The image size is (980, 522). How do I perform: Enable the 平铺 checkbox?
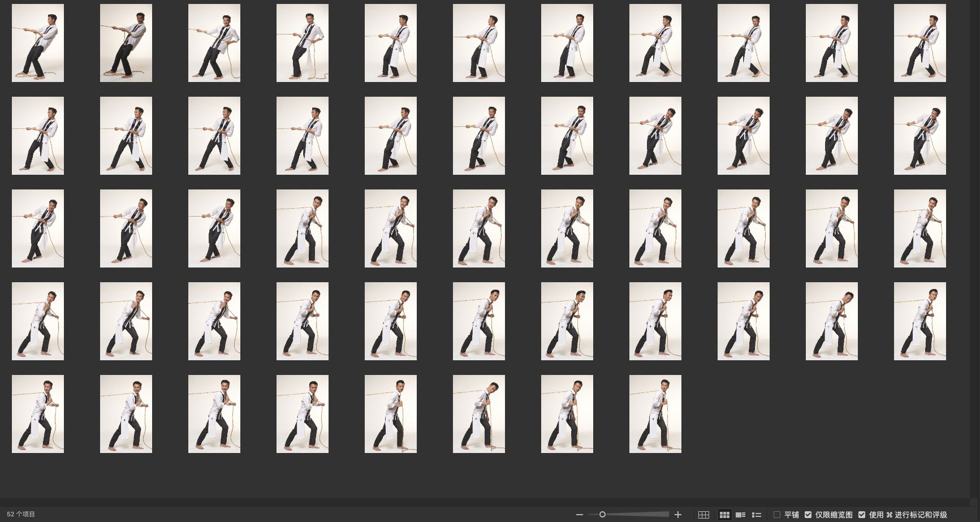click(x=777, y=515)
